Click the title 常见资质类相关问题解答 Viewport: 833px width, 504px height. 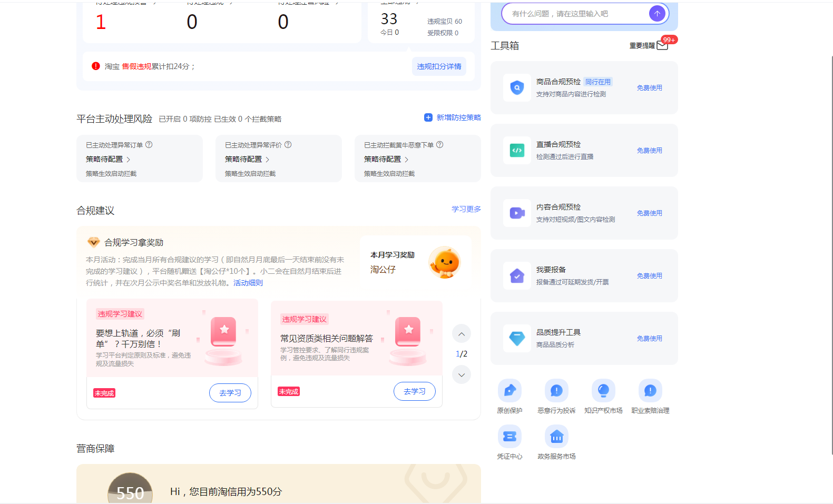pos(327,338)
